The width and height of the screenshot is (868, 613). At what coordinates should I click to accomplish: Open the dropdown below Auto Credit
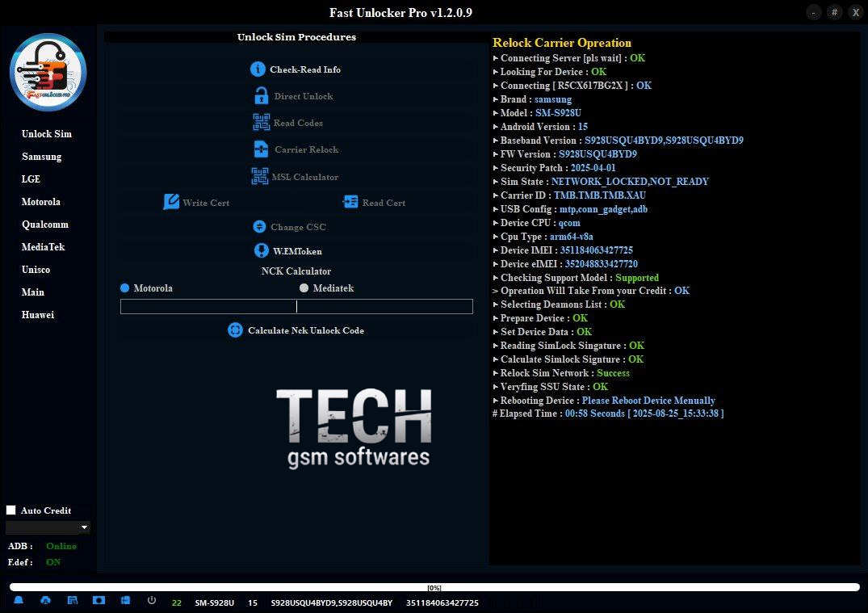click(x=48, y=527)
